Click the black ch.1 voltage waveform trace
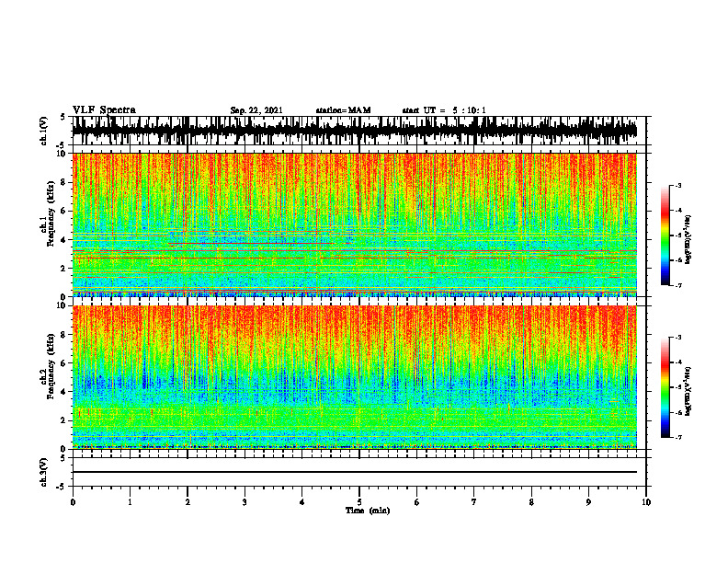Image resolution: width=728 pixels, height=563 pixels. (x=354, y=130)
